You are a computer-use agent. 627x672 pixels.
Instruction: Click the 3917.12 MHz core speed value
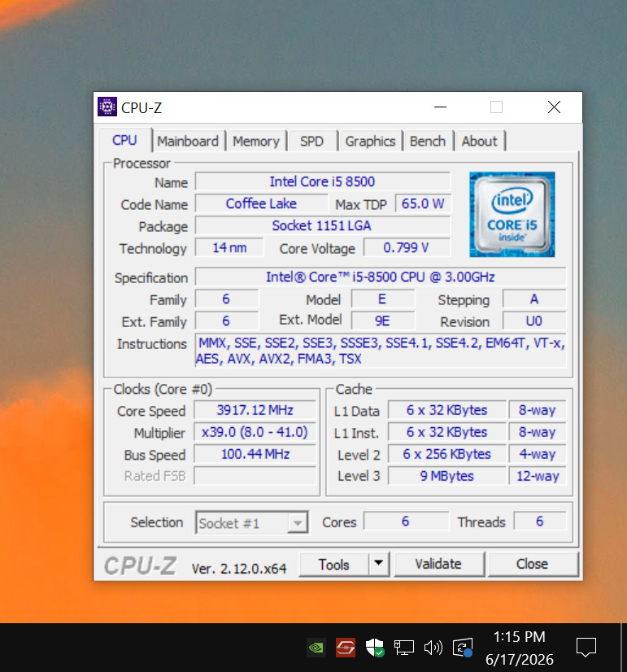tap(255, 410)
